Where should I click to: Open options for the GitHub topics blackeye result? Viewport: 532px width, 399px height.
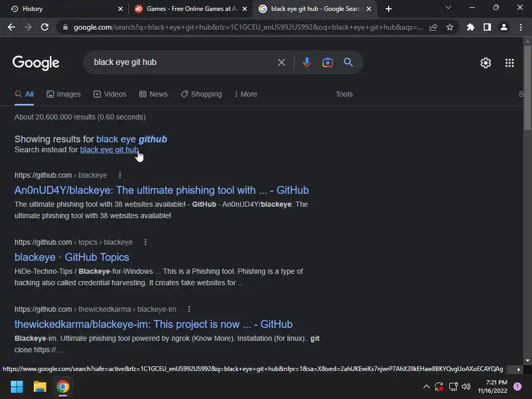145,242
